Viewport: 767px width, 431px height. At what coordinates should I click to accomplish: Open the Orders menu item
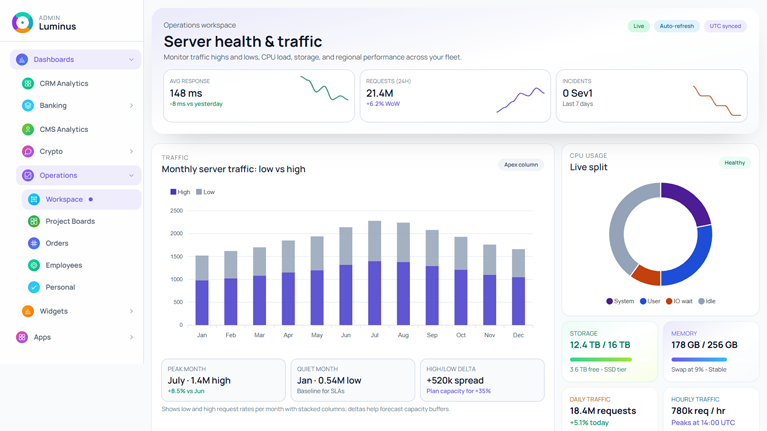coord(57,243)
